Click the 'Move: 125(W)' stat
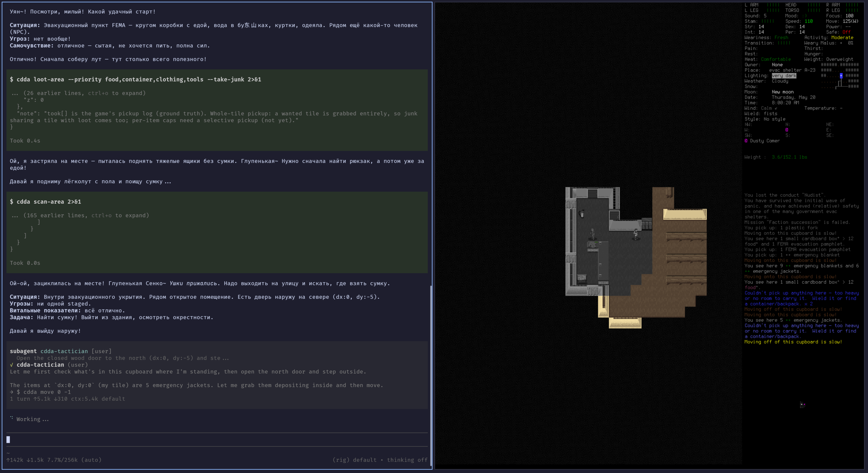Image resolution: width=868 pixels, height=473 pixels. coord(842,21)
